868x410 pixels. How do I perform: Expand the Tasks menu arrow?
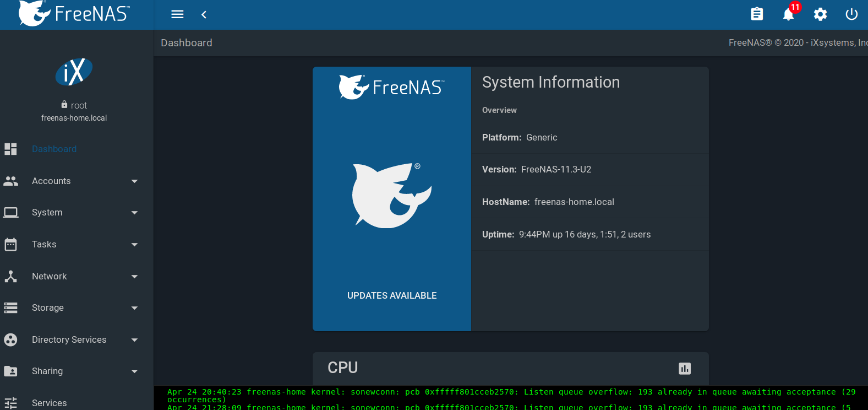tap(134, 245)
